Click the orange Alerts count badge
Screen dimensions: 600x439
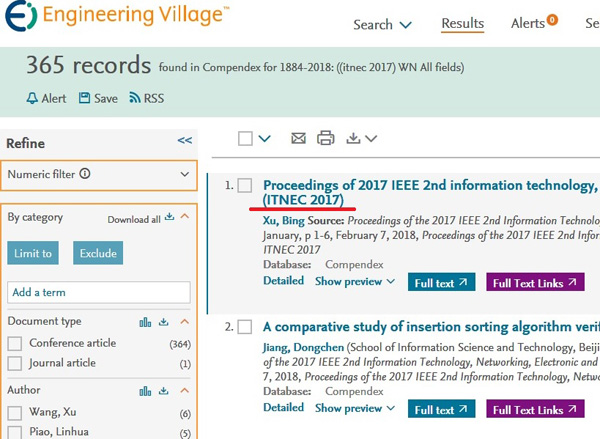pyautogui.click(x=552, y=19)
